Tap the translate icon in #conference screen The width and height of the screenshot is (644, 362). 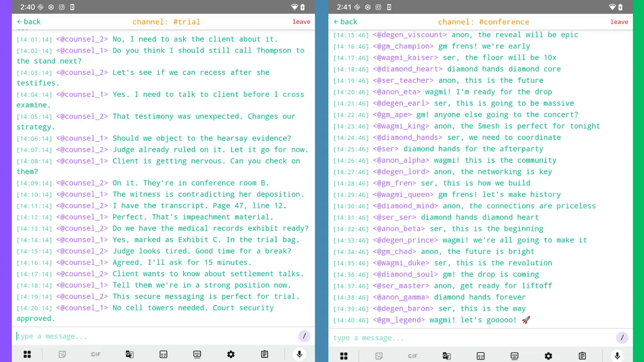(x=446, y=356)
